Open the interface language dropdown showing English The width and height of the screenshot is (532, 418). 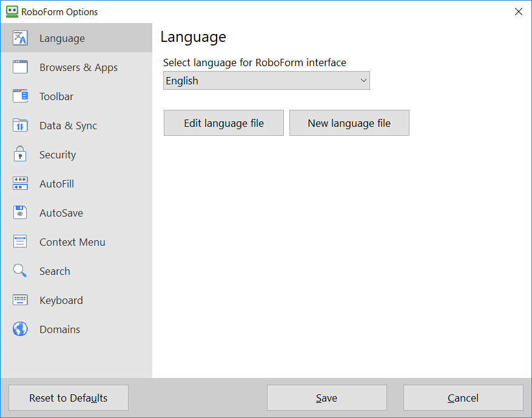tap(266, 81)
